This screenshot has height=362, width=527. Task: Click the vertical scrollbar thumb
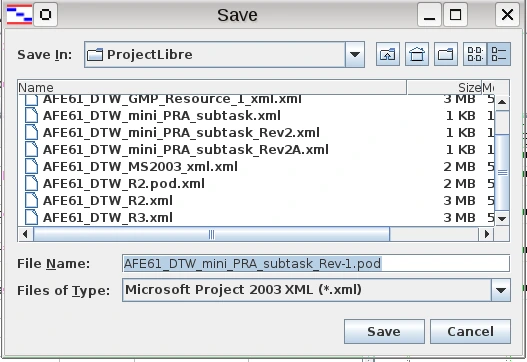502,172
